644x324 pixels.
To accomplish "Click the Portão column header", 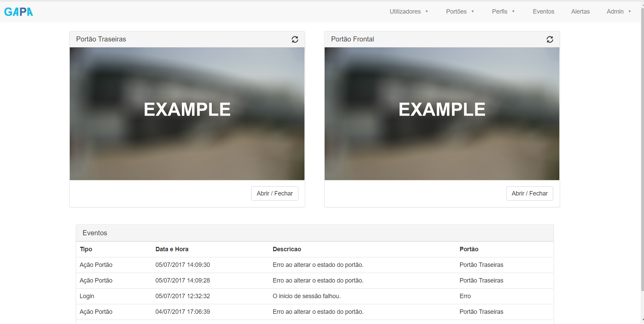I will click(469, 249).
